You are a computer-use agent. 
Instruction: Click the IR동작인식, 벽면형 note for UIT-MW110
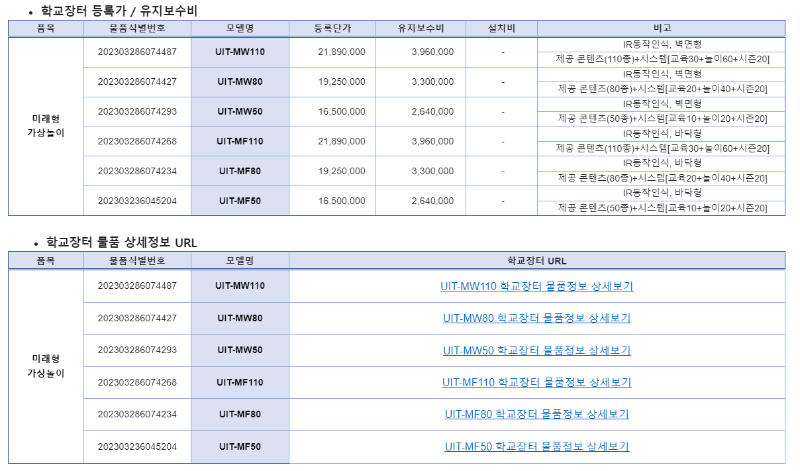tap(662, 44)
